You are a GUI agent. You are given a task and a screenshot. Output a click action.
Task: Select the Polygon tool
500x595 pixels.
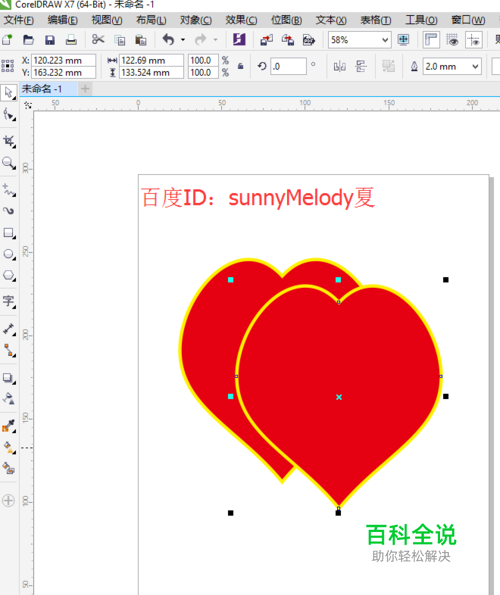(x=9, y=275)
